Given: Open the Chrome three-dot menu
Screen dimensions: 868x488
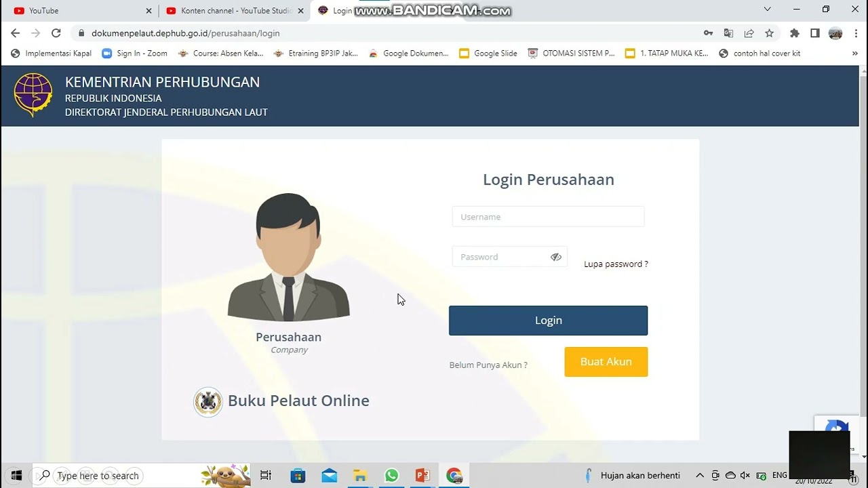Looking at the screenshot, I should [856, 33].
